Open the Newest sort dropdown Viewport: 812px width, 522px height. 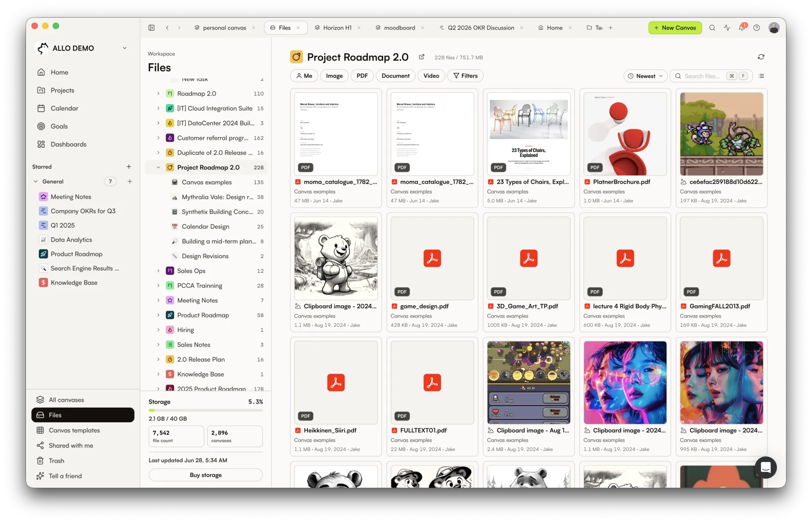[x=645, y=76]
